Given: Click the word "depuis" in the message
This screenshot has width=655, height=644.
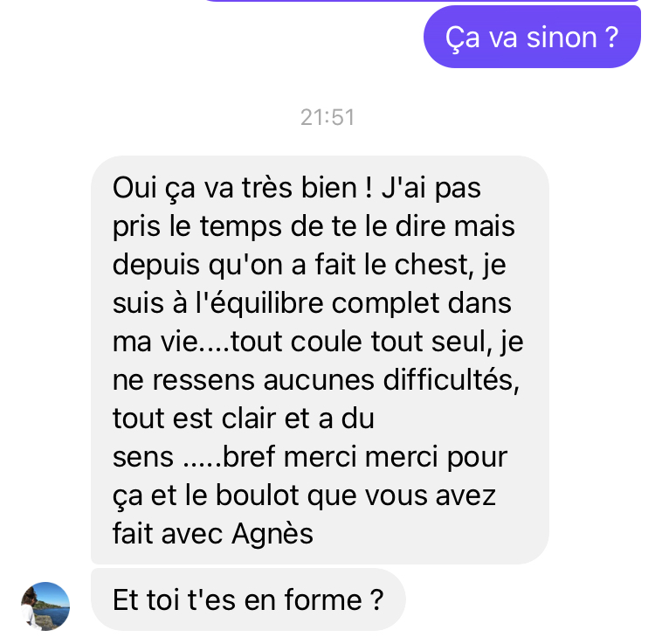Looking at the screenshot, I should [155, 266].
